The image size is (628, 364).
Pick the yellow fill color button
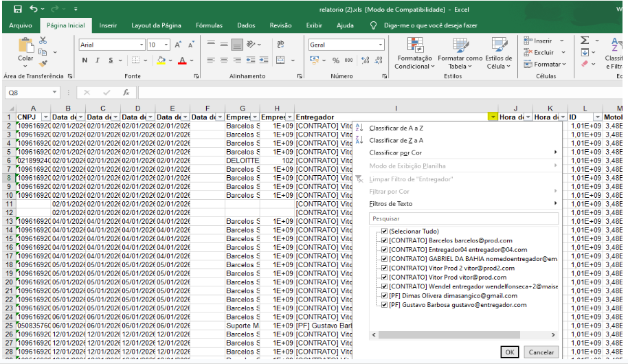[161, 60]
